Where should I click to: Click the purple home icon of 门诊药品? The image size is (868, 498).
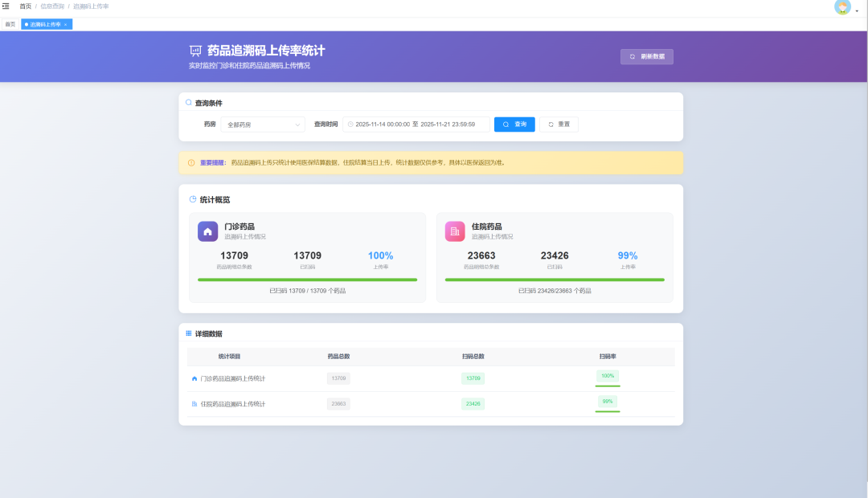coord(207,231)
